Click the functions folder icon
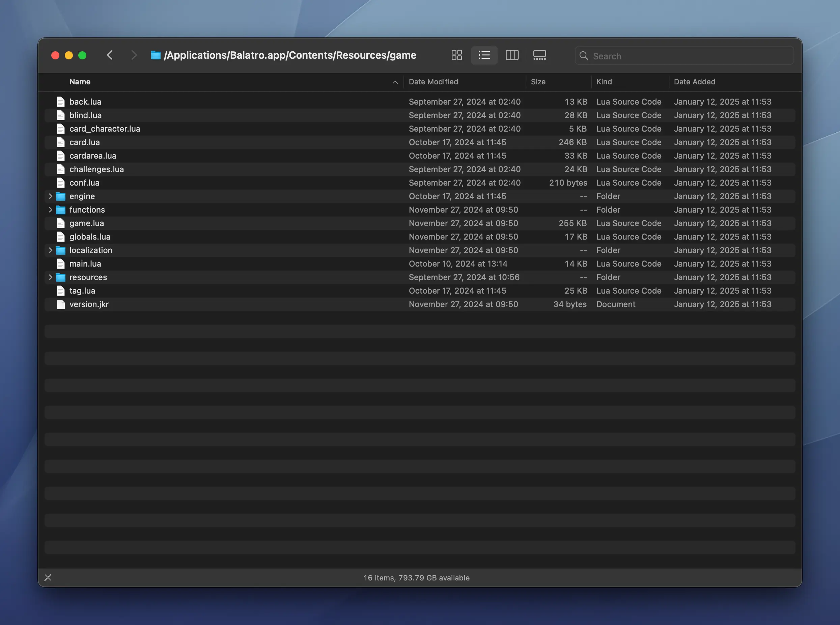Screen dimensions: 840x625 tap(60, 210)
